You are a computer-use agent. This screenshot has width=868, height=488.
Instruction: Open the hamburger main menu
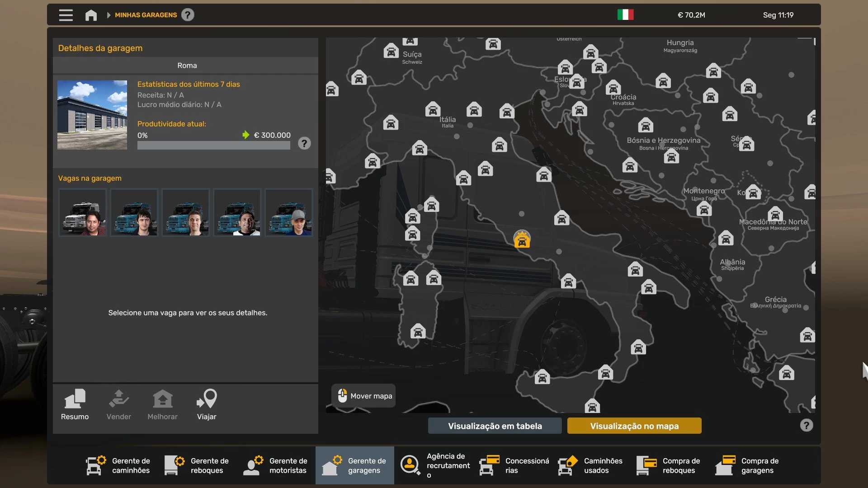66,15
